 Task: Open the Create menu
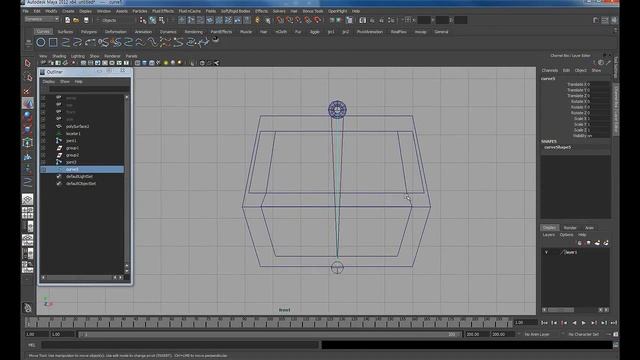coord(68,11)
